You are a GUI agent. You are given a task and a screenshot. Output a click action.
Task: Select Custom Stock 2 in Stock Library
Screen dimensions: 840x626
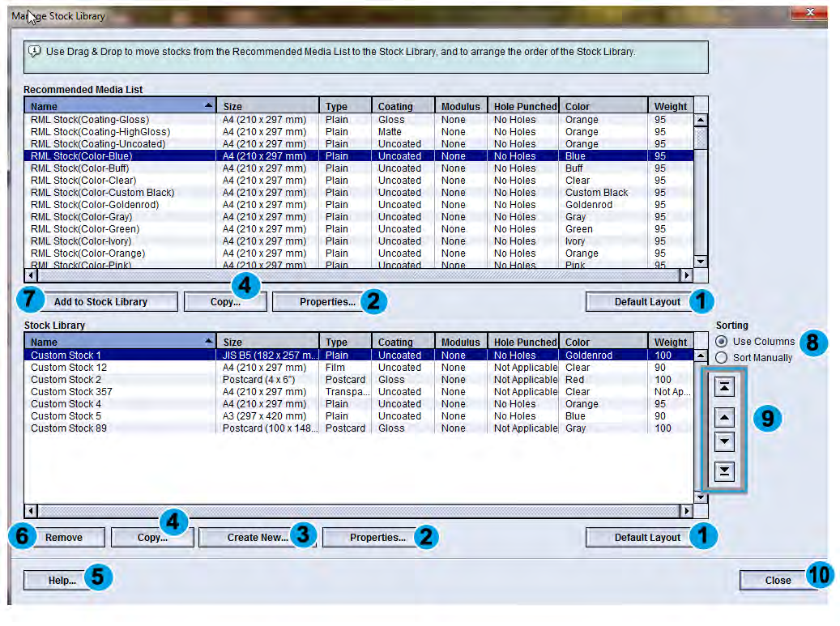pyautogui.click(x=359, y=380)
